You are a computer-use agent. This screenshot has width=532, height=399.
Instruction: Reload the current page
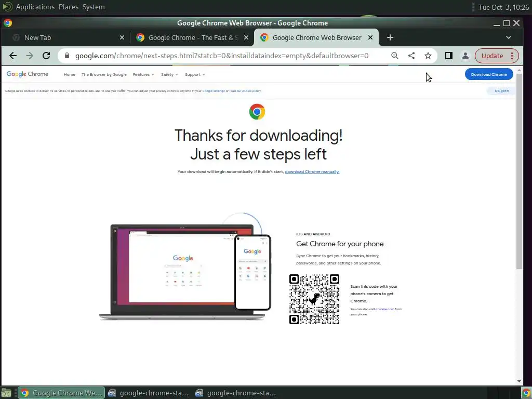click(x=46, y=56)
